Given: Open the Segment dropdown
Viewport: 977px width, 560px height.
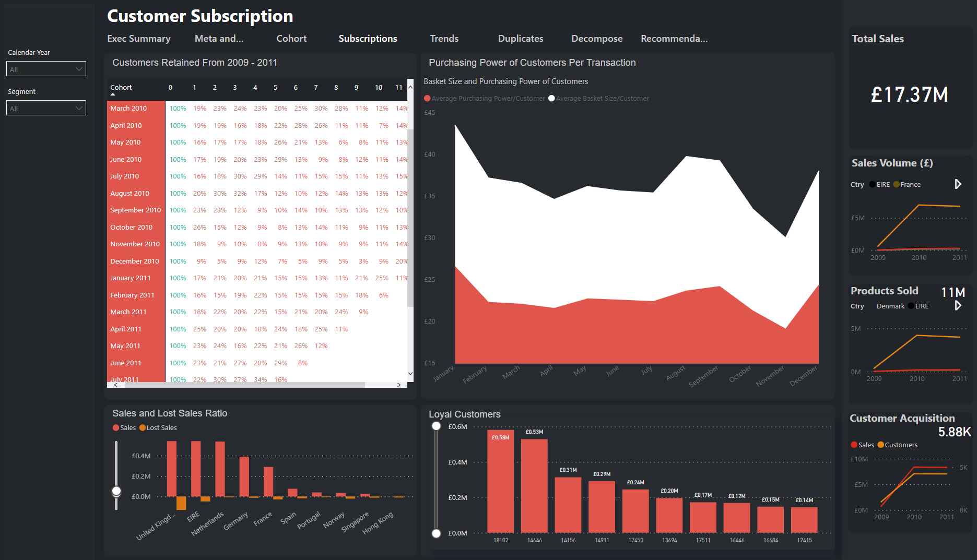Looking at the screenshot, I should [x=46, y=108].
